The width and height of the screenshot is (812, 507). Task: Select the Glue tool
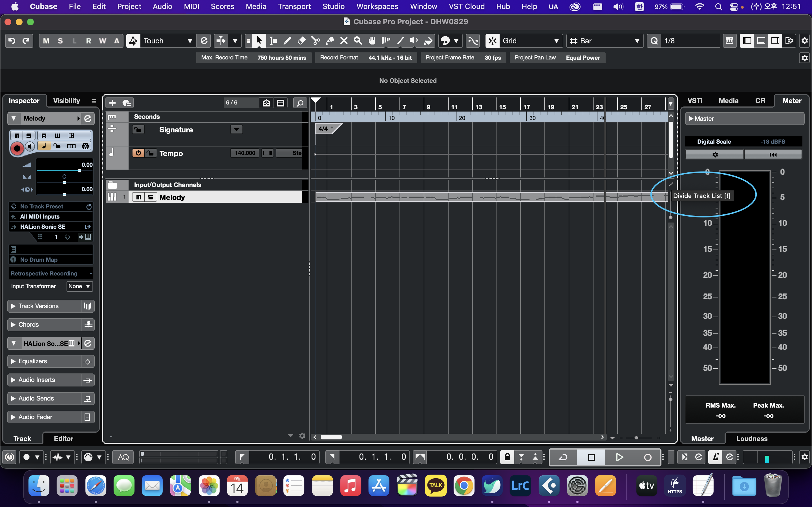(x=330, y=41)
